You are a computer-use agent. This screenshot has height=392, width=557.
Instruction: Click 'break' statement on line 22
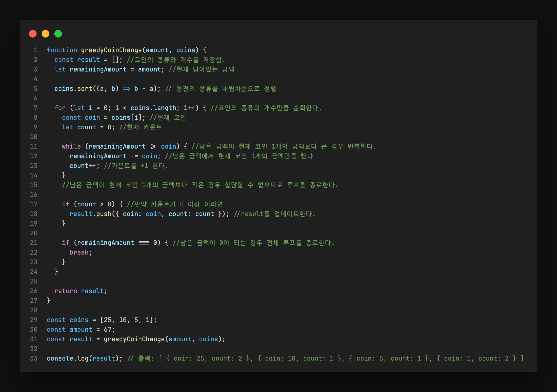tap(79, 252)
